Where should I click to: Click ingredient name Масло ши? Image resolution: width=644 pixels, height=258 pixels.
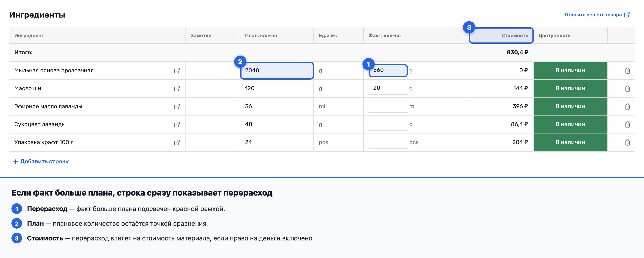pos(28,88)
